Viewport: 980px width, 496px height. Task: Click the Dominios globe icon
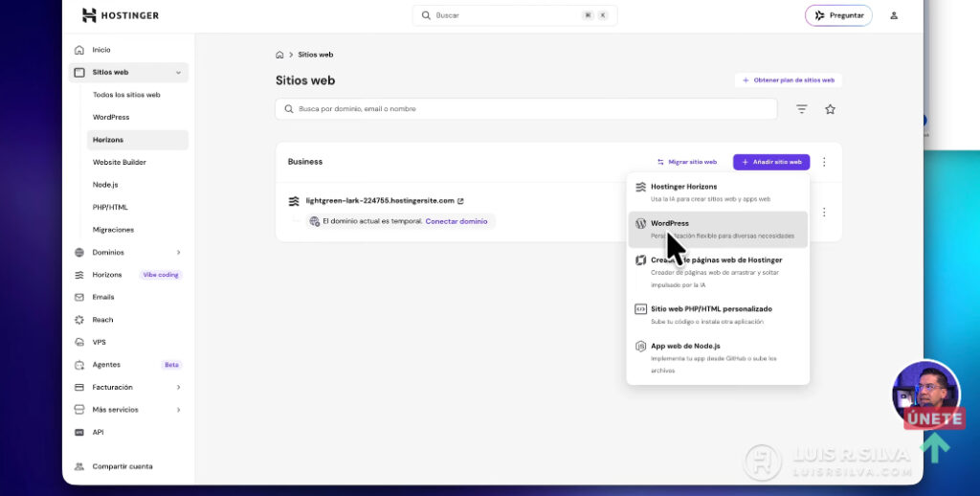79,253
